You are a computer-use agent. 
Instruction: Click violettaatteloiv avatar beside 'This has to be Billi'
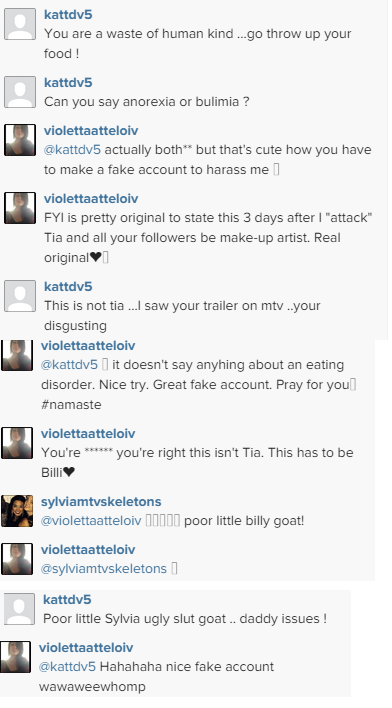coord(17,443)
